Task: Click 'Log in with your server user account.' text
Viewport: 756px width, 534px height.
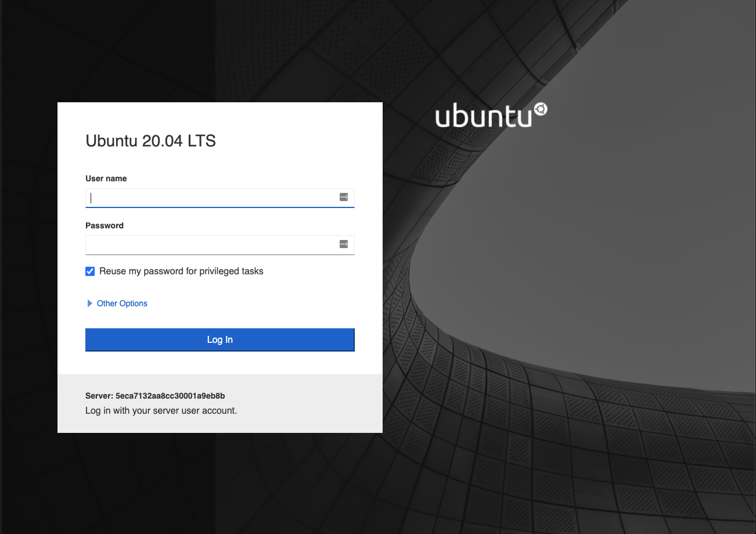Action: pyautogui.click(x=161, y=410)
